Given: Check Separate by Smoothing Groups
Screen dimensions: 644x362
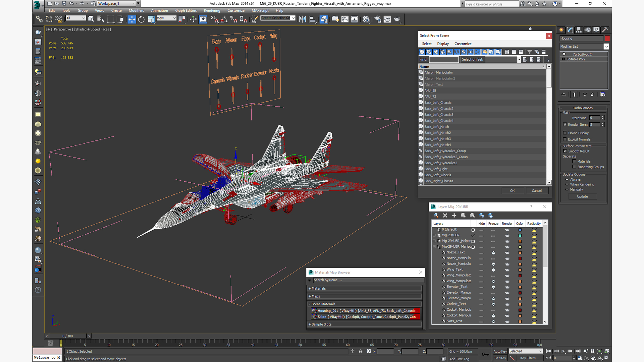Looking at the screenshot, I should (x=574, y=167).
